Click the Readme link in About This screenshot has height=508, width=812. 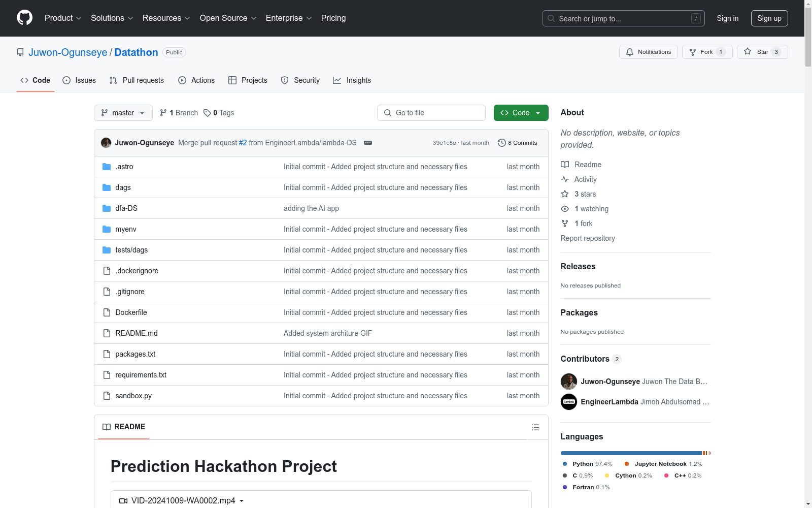[581, 165]
